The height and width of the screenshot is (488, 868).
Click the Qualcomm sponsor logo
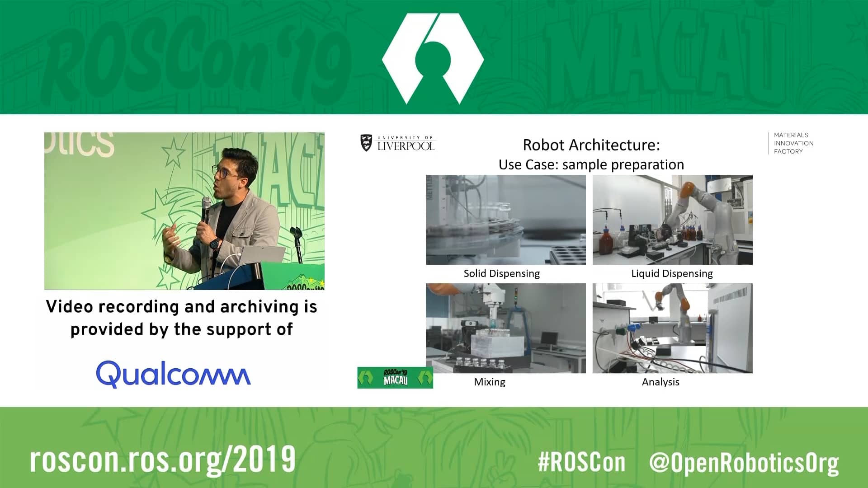[x=173, y=374]
